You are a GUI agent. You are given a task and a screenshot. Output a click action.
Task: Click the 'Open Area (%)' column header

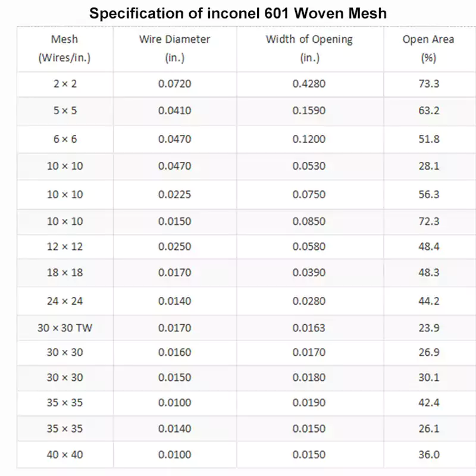click(428, 49)
